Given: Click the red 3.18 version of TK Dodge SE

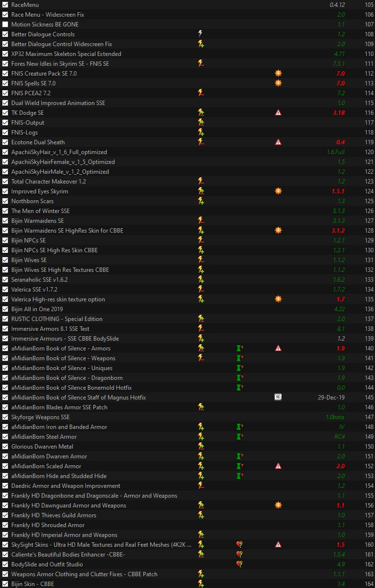Looking at the screenshot, I should pos(339,112).
